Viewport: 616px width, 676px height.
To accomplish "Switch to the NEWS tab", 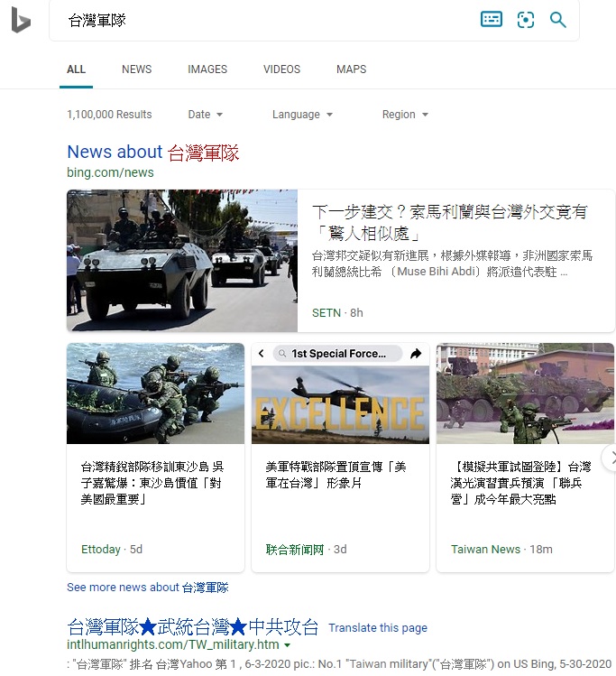I will point(137,69).
